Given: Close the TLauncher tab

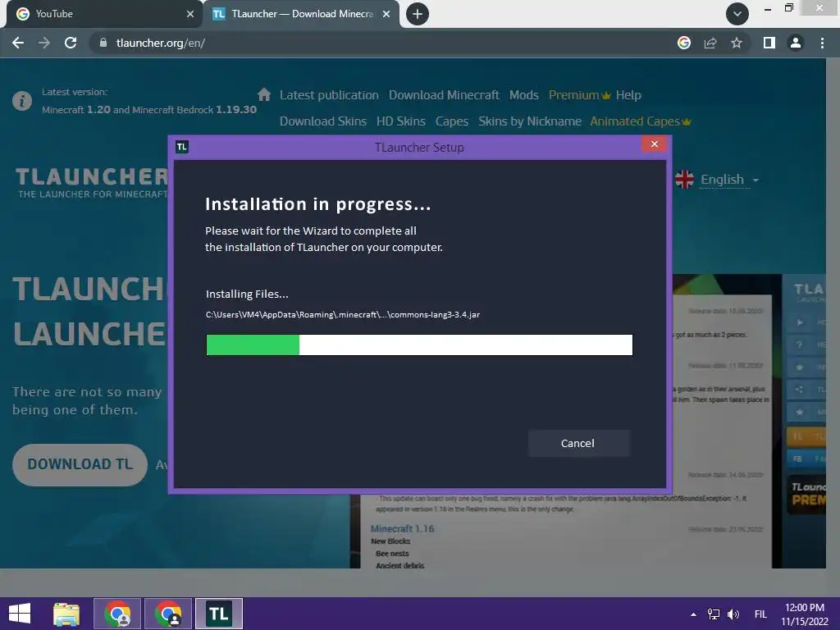Looking at the screenshot, I should coord(386,14).
